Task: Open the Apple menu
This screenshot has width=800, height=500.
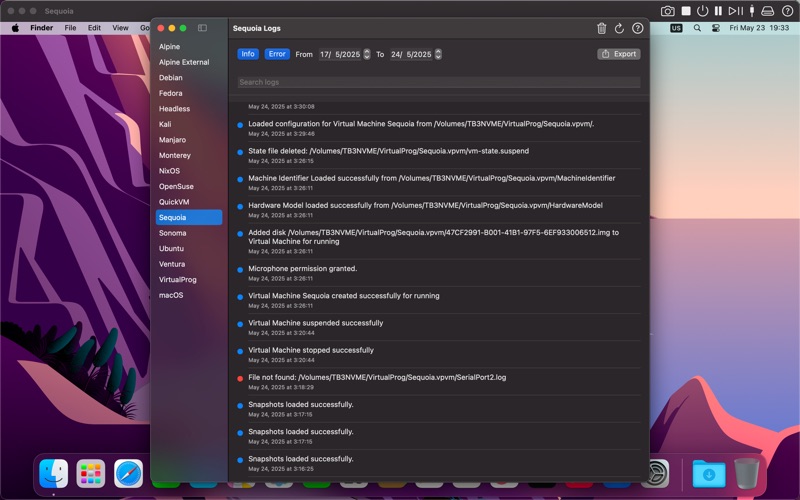Action: click(15, 28)
